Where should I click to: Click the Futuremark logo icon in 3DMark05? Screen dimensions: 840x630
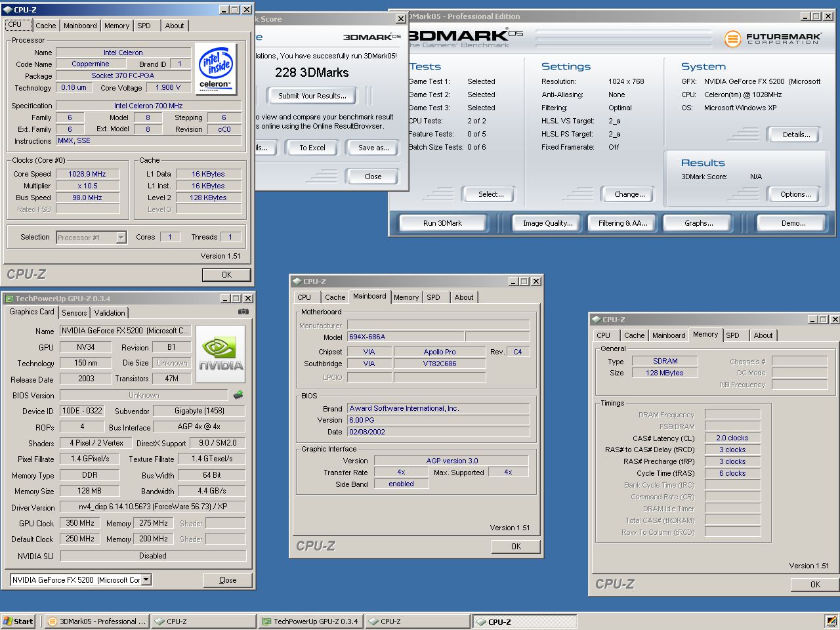(732, 39)
